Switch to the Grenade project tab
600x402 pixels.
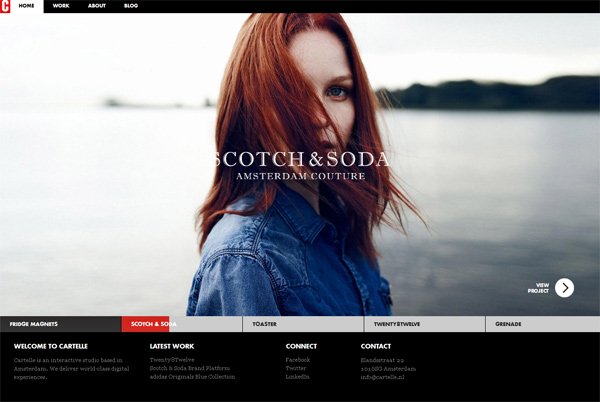543,324
